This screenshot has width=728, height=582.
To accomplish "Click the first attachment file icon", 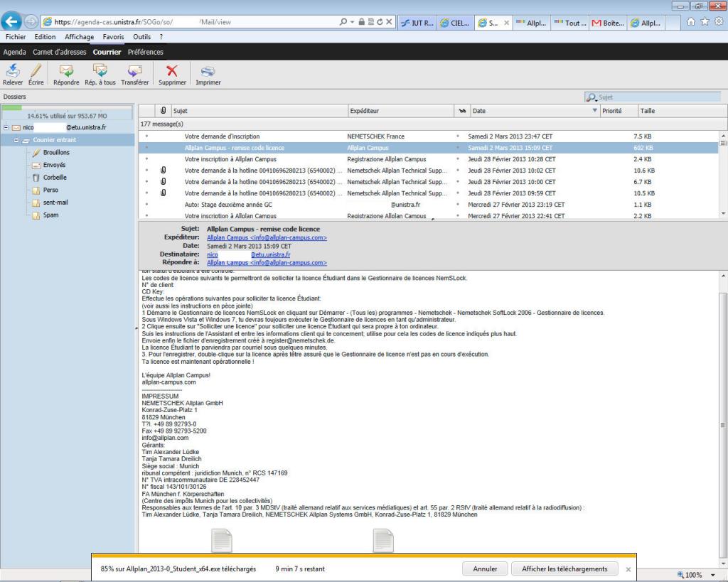I will point(222,541).
